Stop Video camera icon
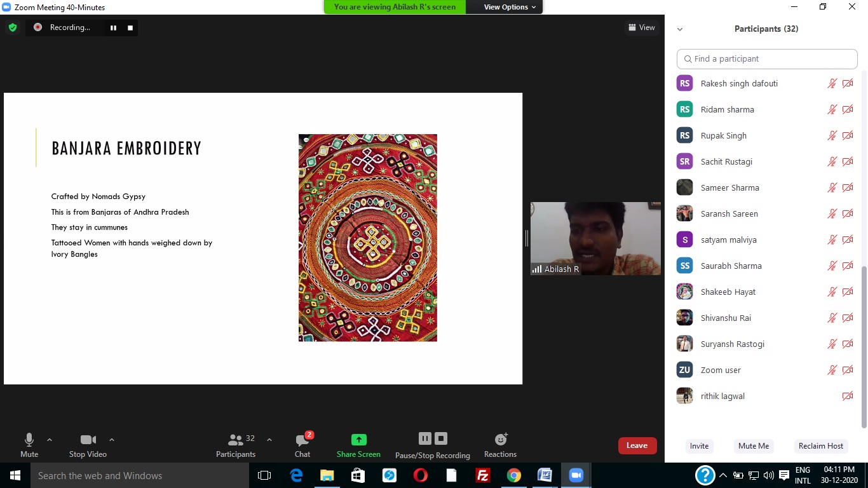 point(88,440)
